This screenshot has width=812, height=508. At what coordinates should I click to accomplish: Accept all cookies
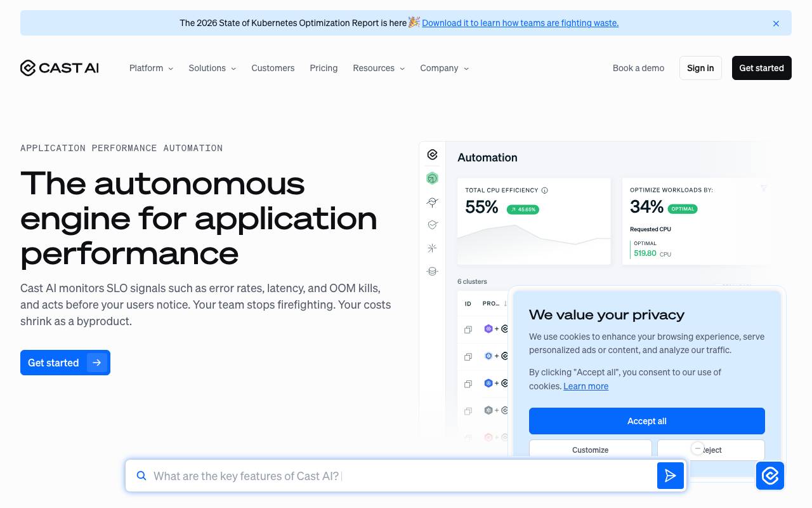coord(646,421)
